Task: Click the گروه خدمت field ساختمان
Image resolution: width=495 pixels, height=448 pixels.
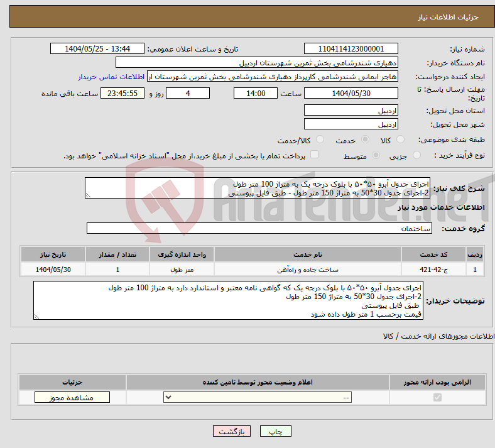Action: click(x=259, y=228)
